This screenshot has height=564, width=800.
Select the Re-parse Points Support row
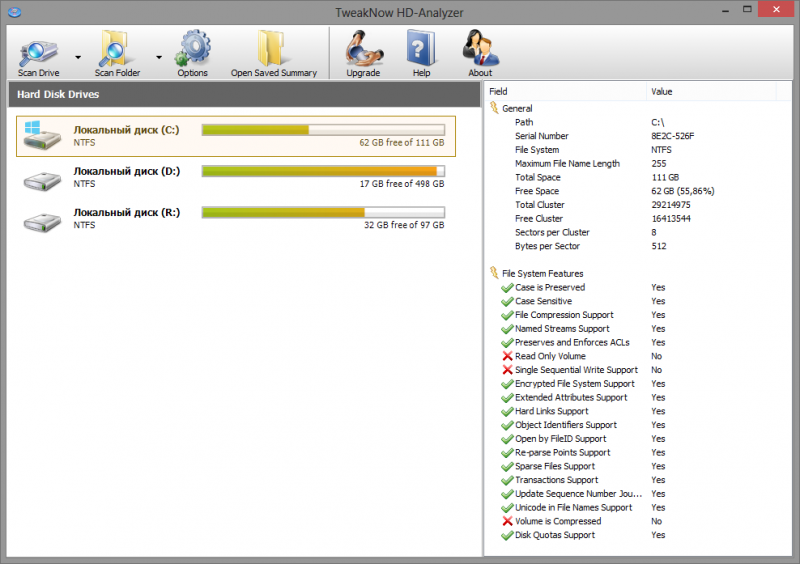(638, 452)
